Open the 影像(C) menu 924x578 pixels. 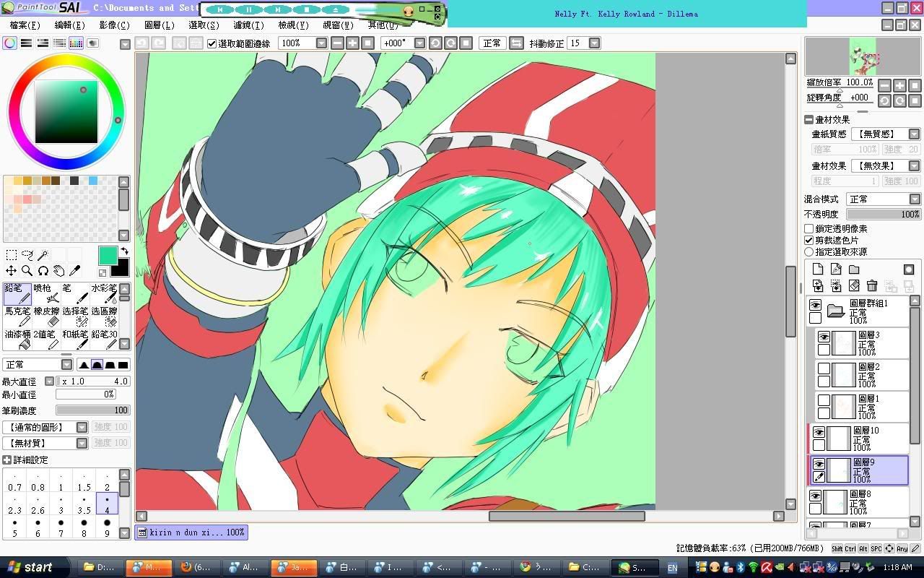click(114, 25)
